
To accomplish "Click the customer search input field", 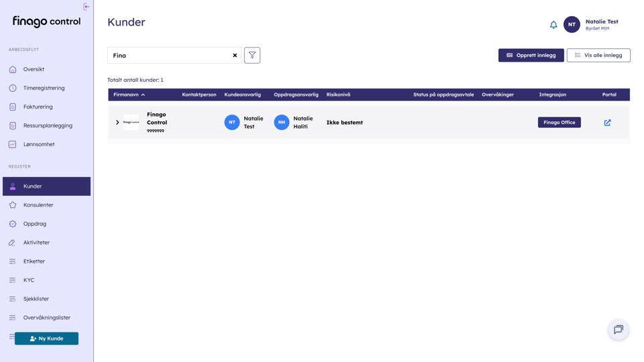I will point(168,56).
